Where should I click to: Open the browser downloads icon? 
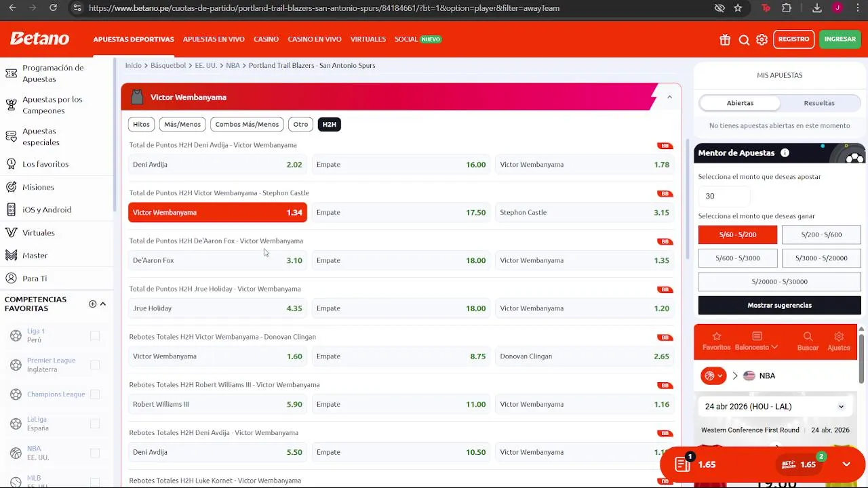point(817,8)
